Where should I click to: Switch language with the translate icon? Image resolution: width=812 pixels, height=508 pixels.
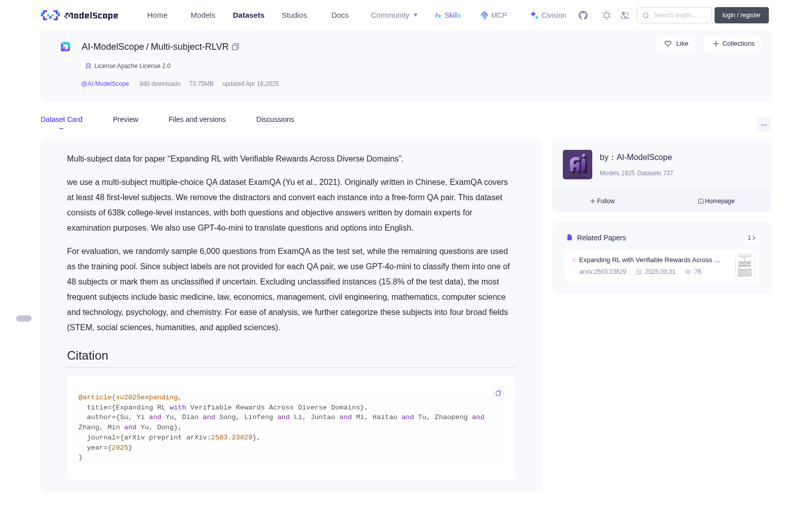[625, 15]
